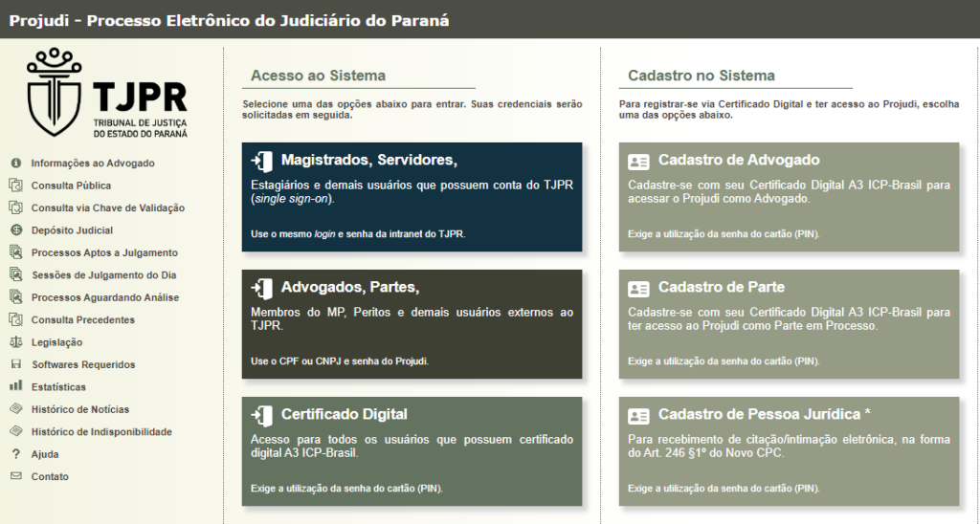Viewport: 980px width, 524px height.
Task: Click the login icon in Certificado Digital card
Action: [262, 416]
